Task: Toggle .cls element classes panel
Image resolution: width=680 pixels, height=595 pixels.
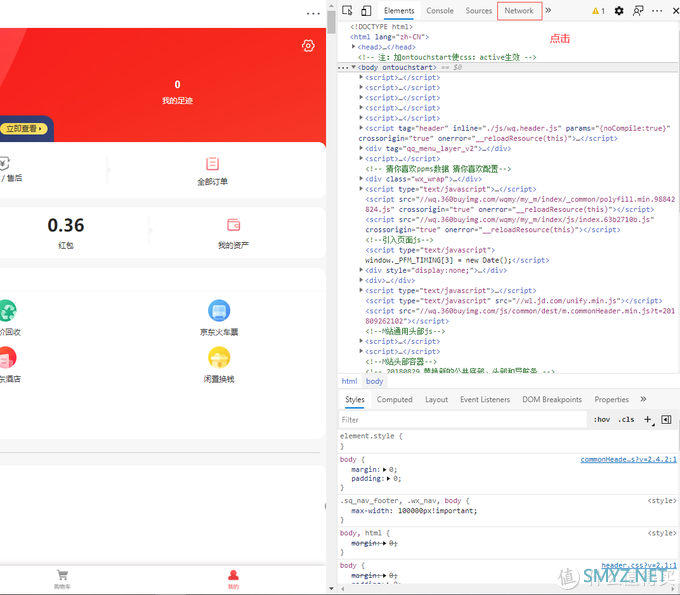Action: click(626, 419)
